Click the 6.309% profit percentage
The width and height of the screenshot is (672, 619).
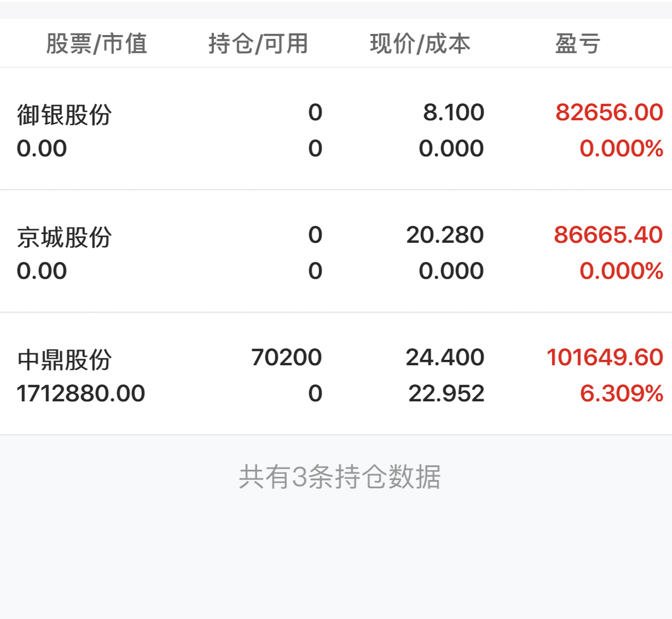click(621, 394)
